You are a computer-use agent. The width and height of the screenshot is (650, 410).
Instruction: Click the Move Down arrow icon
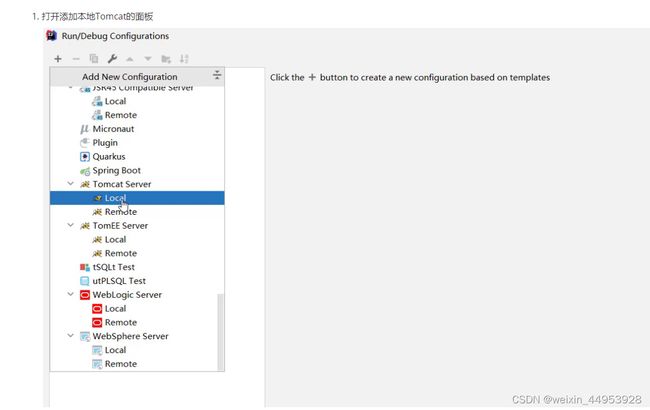[x=148, y=59]
